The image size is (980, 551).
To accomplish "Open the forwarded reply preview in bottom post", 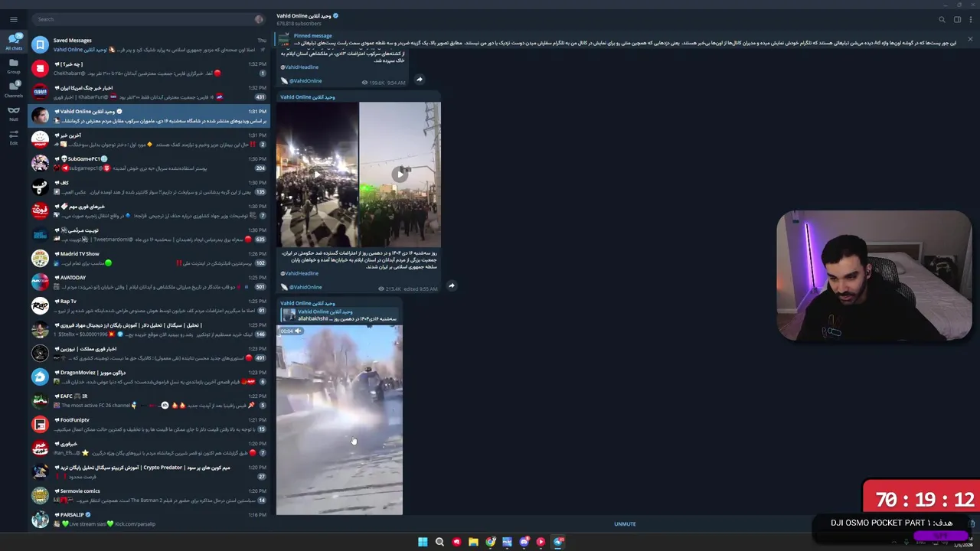I will point(338,315).
